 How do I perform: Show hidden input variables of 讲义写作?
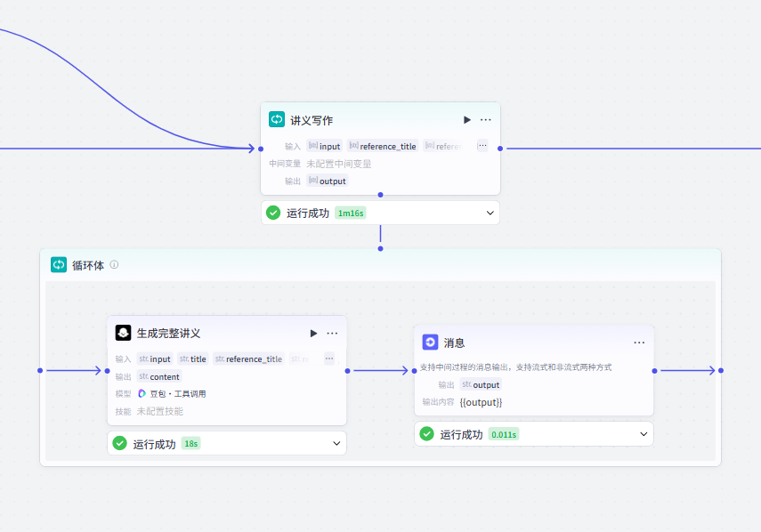(482, 146)
